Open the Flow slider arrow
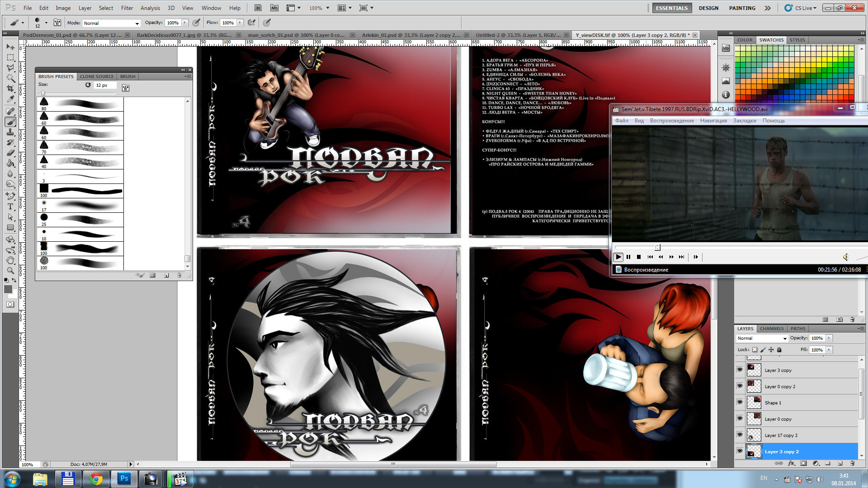Viewport: 868px width, 488px height. coord(240,23)
